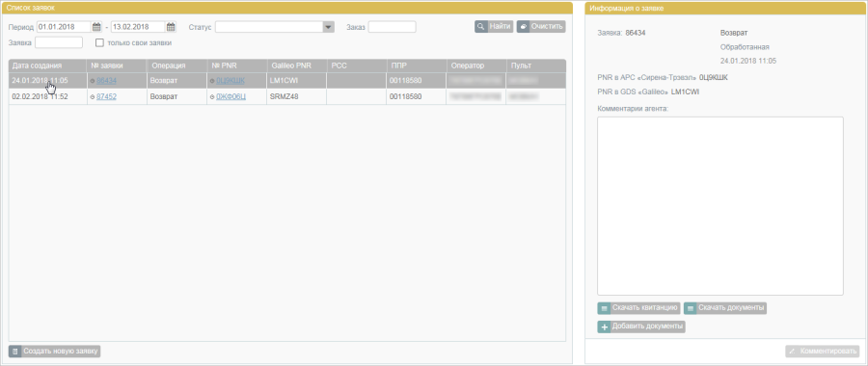Click the Очистить clear button
The width and height of the screenshot is (868, 366).
pos(541,27)
